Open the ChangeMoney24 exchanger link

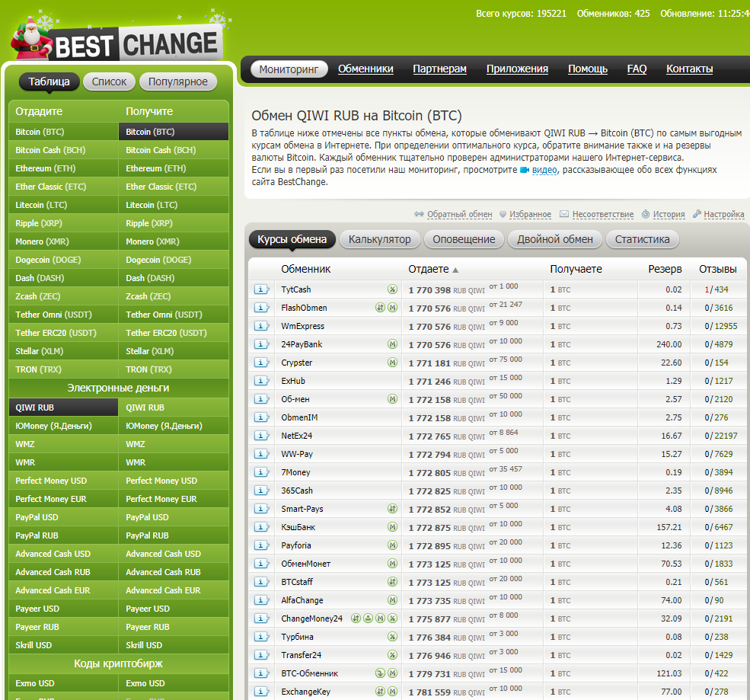[312, 618]
